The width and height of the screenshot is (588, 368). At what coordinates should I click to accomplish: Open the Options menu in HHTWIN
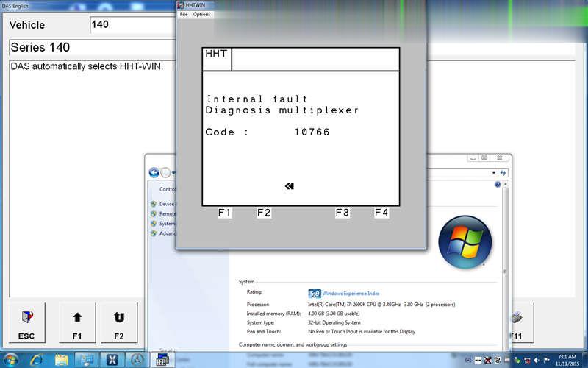[201, 14]
